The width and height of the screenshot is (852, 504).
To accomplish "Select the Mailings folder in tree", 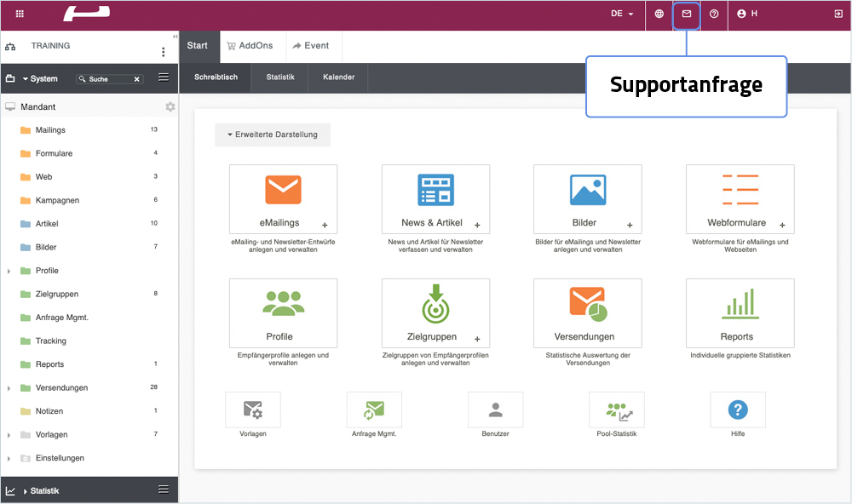I will coord(50,130).
